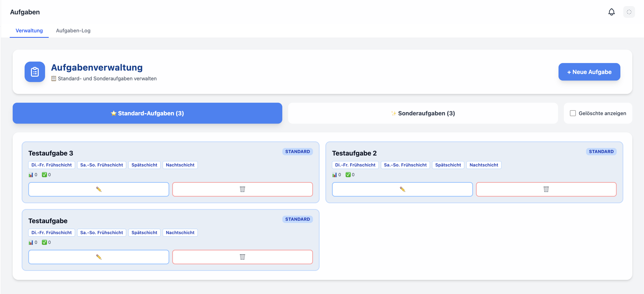Click the Nachtschicht tag on Testaufgabe 3

[180, 165]
